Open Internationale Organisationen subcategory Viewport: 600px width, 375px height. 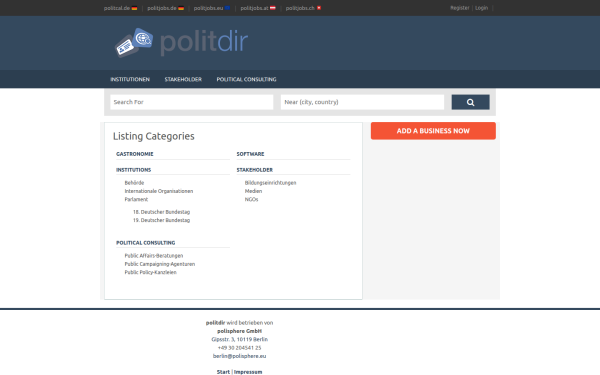[x=159, y=191]
